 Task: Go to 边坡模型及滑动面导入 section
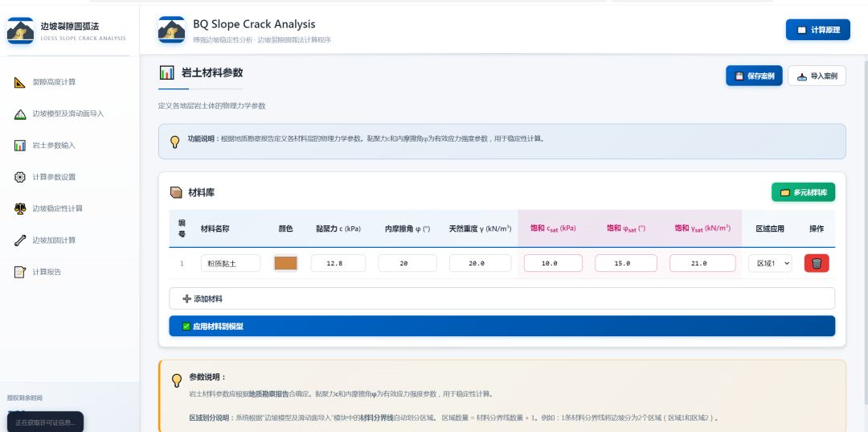click(x=70, y=114)
